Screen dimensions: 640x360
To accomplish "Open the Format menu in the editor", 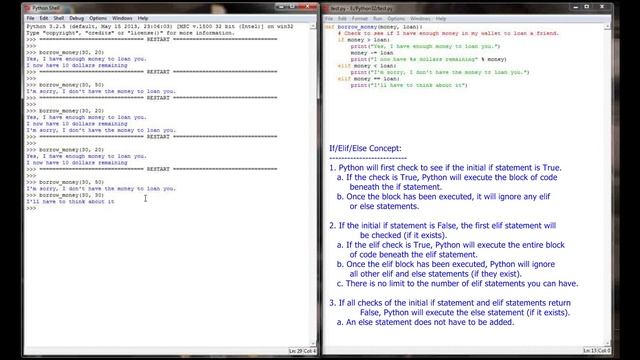I will [360, 19].
